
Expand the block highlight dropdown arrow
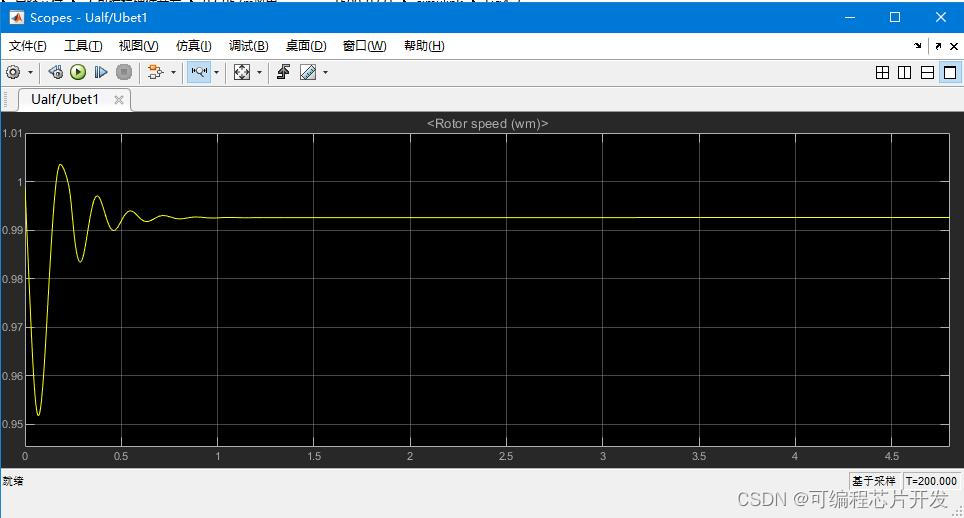[173, 73]
